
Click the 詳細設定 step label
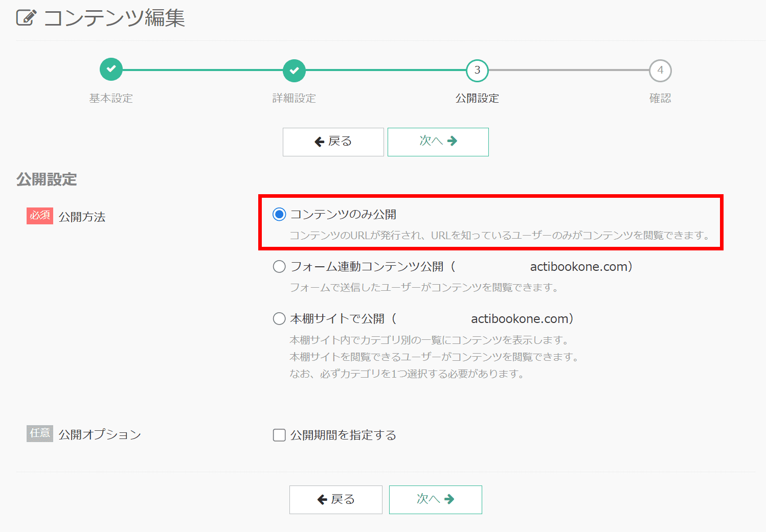coord(294,98)
